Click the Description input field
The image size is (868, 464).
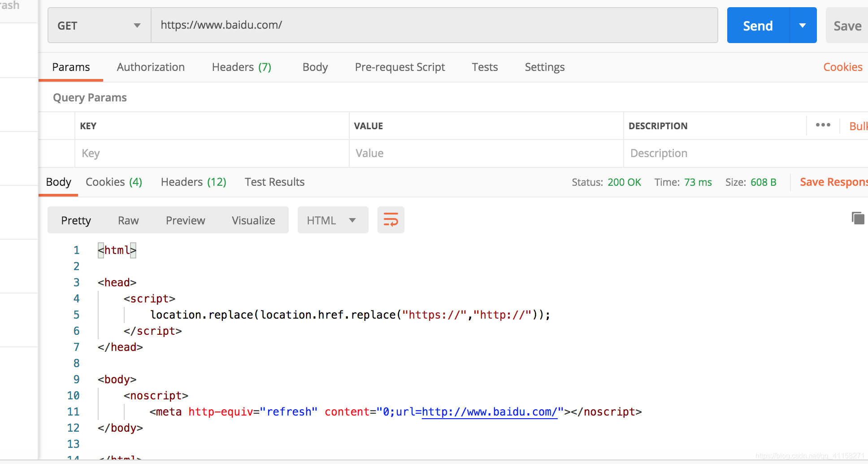tap(746, 153)
